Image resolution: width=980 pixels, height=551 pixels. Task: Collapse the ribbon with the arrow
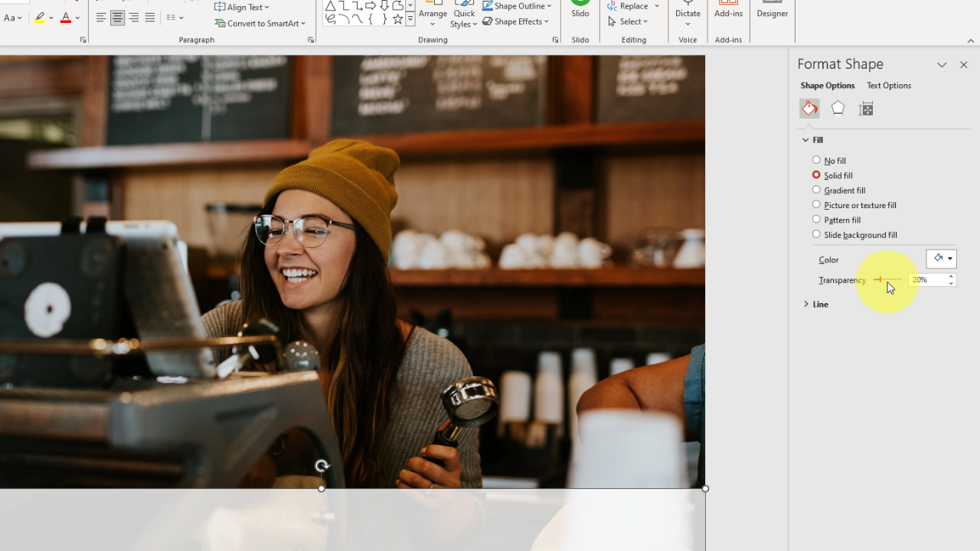pos(971,41)
